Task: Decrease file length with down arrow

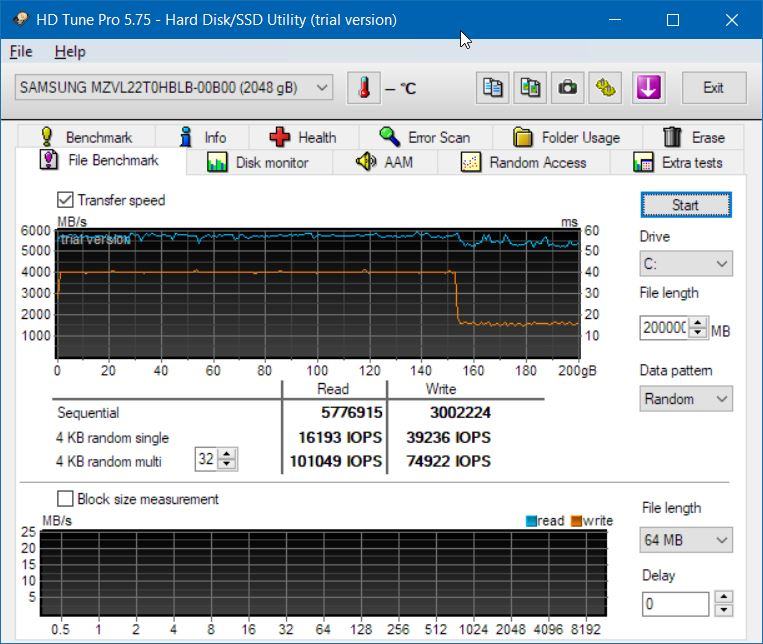Action: [698, 333]
